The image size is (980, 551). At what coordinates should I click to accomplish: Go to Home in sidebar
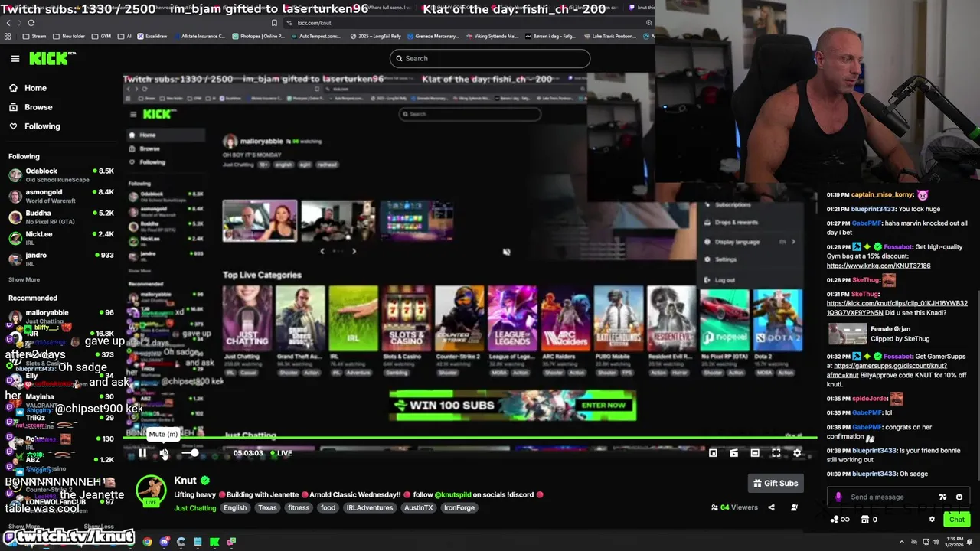point(35,88)
